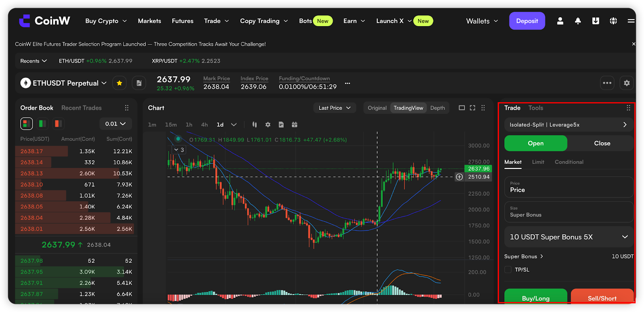Dismiss the announcement banner with X
This screenshot has width=644, height=312.
[x=634, y=44]
